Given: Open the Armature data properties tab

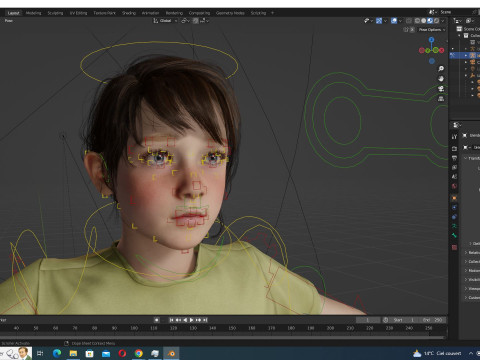Looking at the screenshot, I should point(454,226).
